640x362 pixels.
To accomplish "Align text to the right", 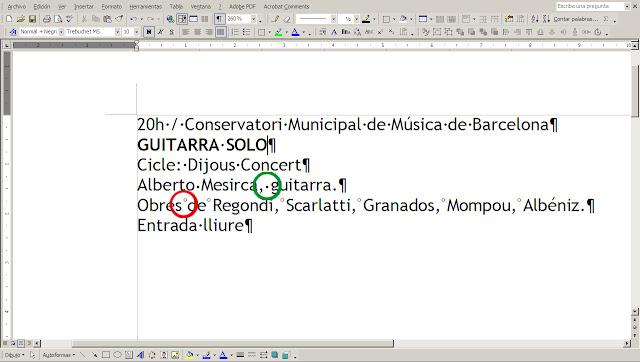I will [x=209, y=32].
